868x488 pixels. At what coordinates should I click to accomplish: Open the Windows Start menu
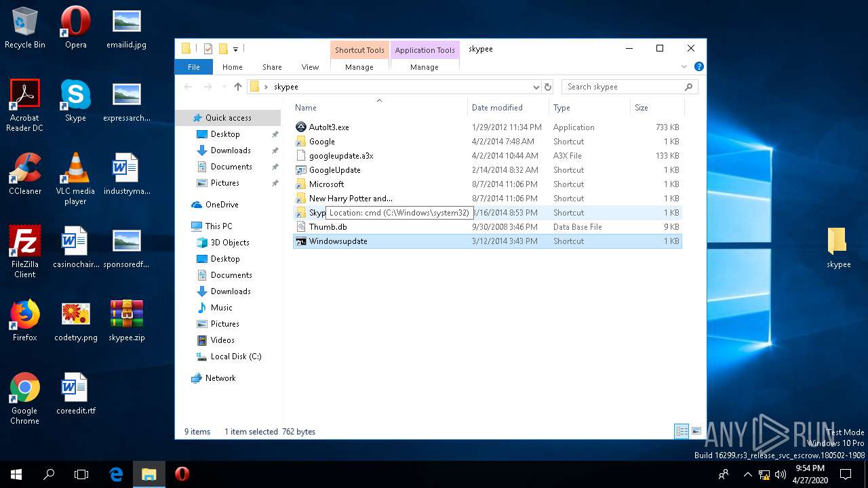click(16, 474)
